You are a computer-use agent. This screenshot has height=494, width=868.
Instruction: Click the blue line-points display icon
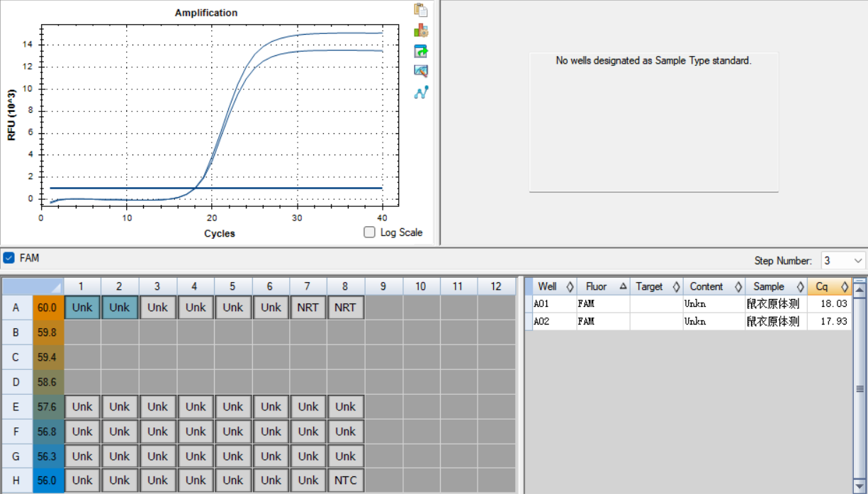click(x=421, y=92)
